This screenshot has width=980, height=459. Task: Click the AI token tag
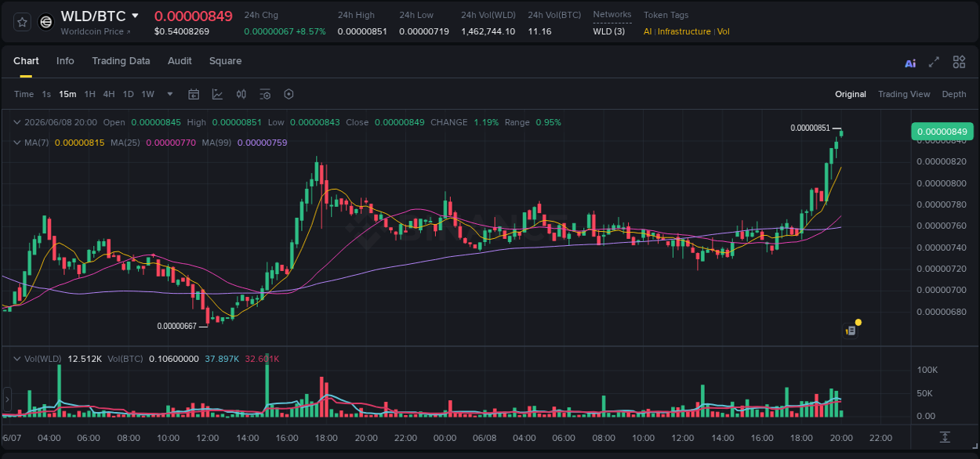[648, 31]
